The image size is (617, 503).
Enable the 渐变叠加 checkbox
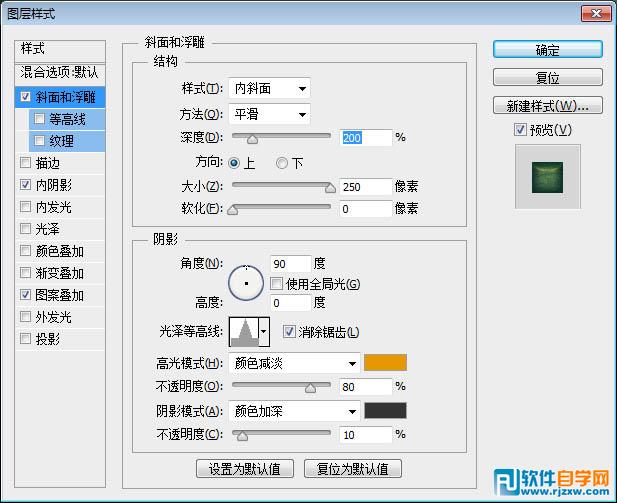coord(25,273)
